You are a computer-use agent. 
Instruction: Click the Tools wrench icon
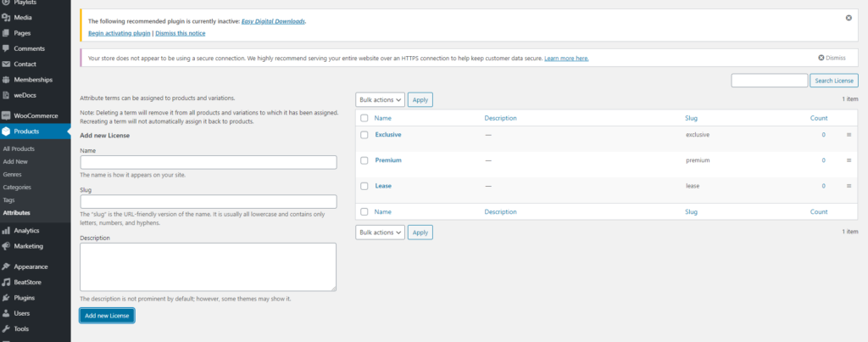[x=6, y=328]
